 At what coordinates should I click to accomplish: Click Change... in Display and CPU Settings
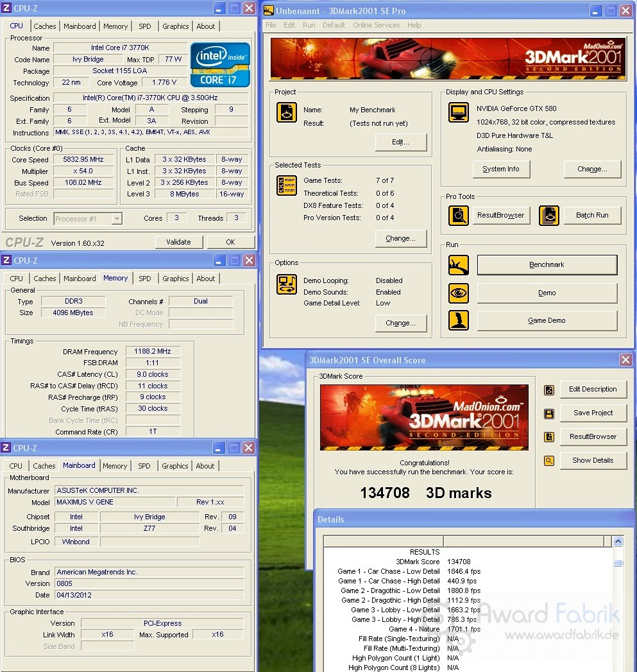pyautogui.click(x=592, y=169)
